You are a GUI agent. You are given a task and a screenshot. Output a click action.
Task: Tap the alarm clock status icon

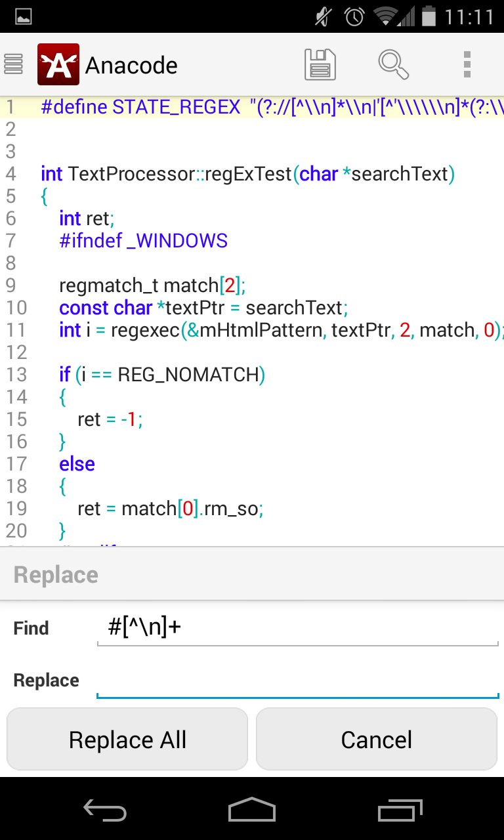coord(355,16)
